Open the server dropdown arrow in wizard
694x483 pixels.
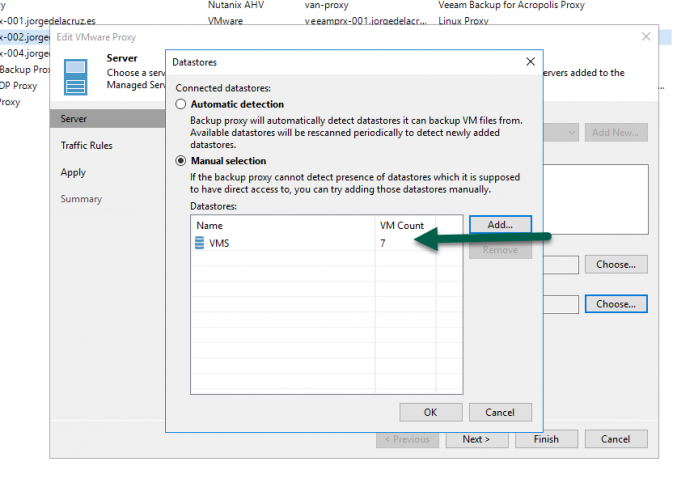tap(571, 132)
